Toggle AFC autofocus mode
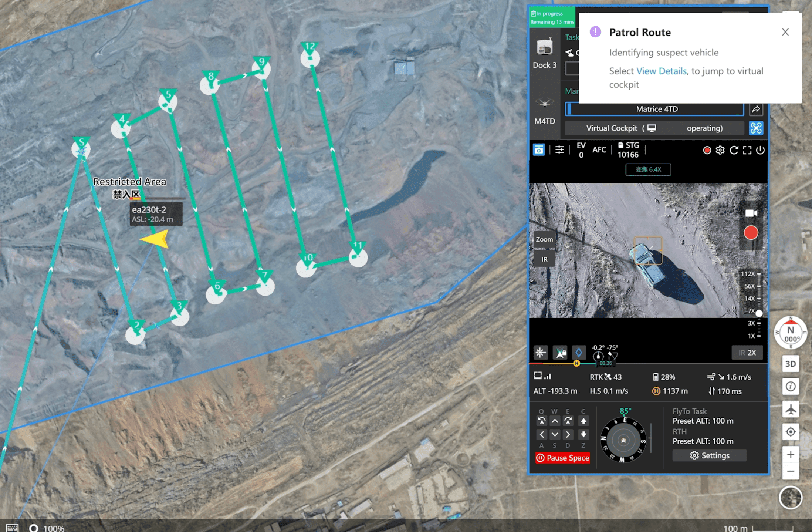Image resolution: width=812 pixels, height=532 pixels. 599,149
